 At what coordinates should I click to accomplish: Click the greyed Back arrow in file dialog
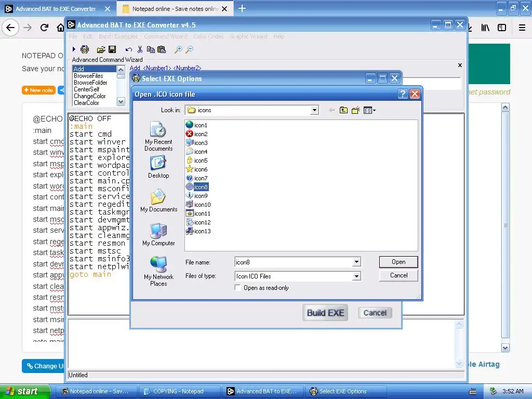[x=332, y=110]
